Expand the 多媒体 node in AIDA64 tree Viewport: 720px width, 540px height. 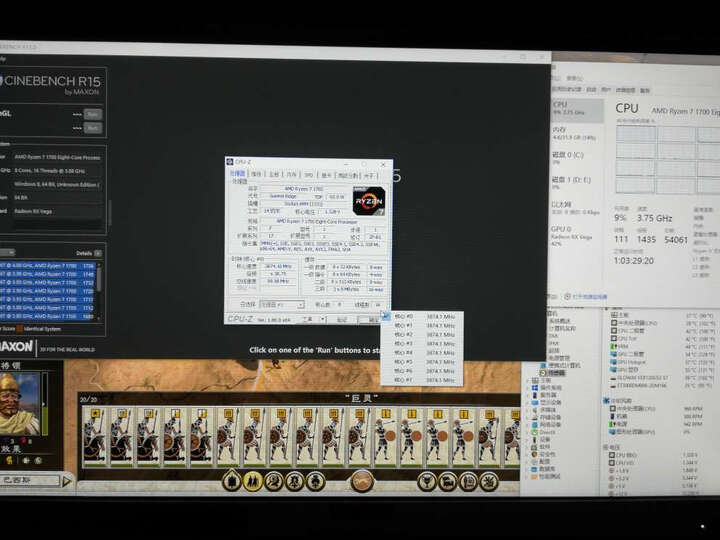point(527,410)
